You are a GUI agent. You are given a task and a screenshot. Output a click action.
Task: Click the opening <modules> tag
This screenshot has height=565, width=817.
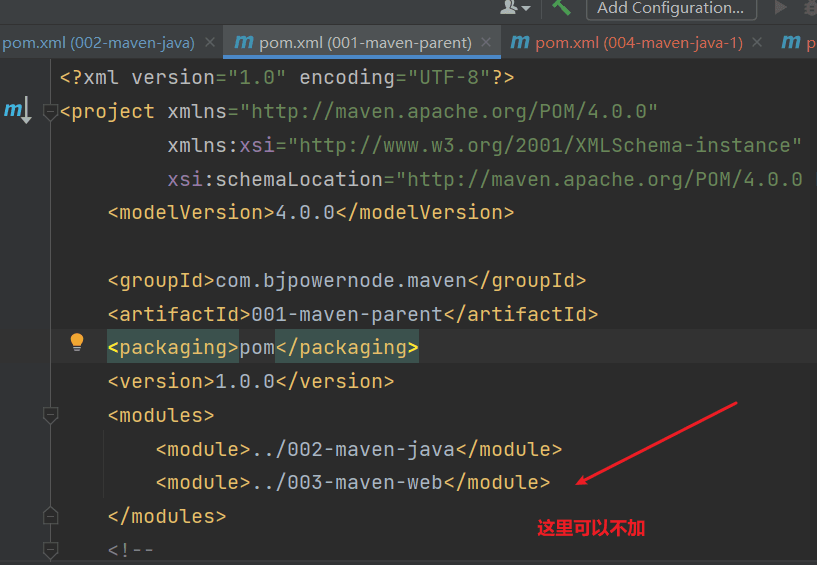click(161, 415)
